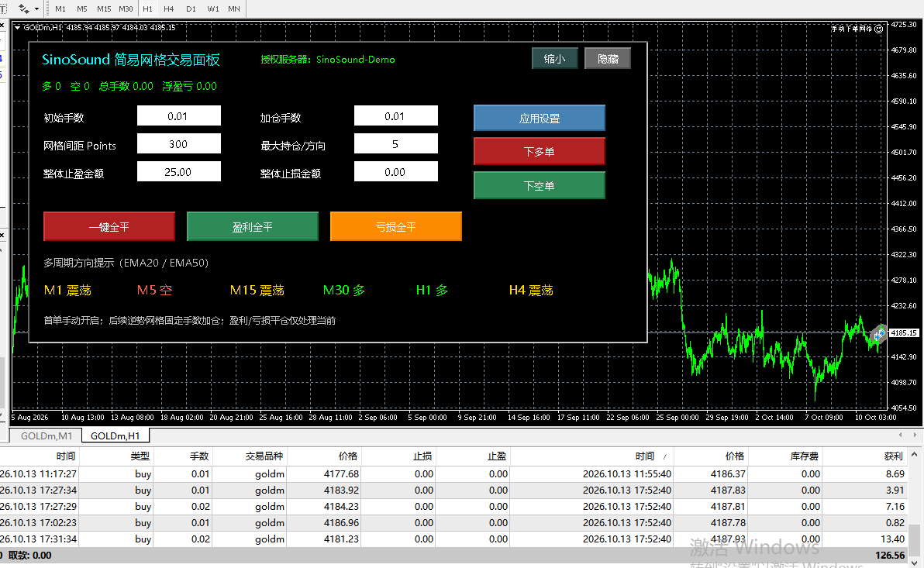This screenshot has width=924, height=568.
Task: Switch chart to M5 timeframe
Action: tap(82, 9)
